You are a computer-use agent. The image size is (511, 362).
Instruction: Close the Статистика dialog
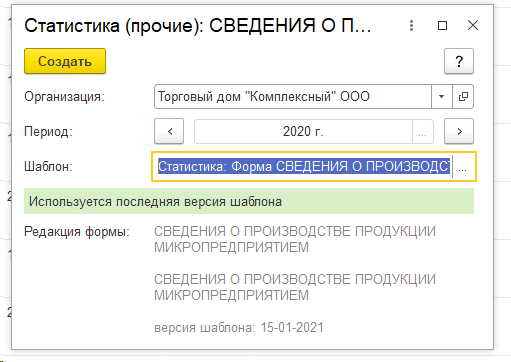[x=473, y=25]
